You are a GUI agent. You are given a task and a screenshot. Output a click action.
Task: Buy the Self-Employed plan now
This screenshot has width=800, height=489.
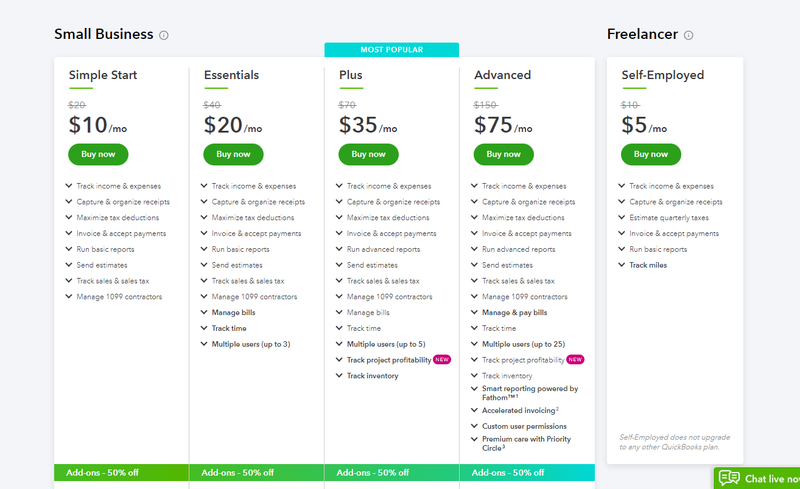click(x=651, y=154)
